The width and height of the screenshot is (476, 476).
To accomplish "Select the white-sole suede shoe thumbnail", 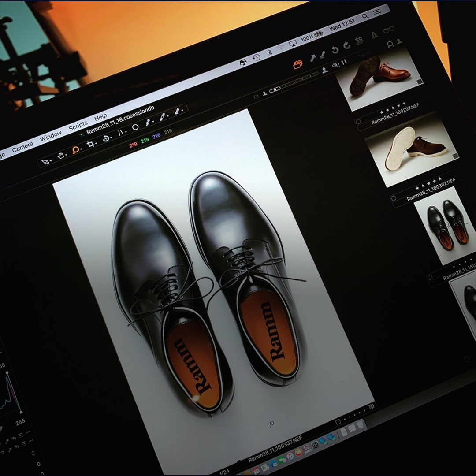I will (x=412, y=149).
